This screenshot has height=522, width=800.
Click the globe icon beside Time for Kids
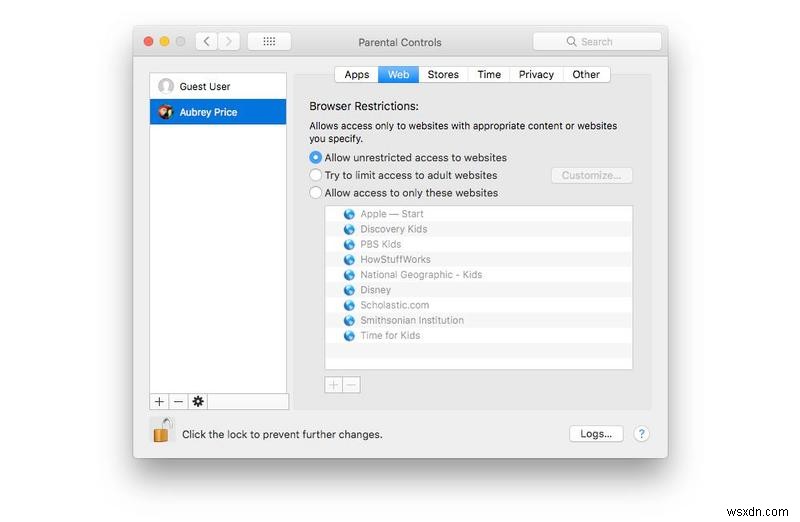(349, 336)
